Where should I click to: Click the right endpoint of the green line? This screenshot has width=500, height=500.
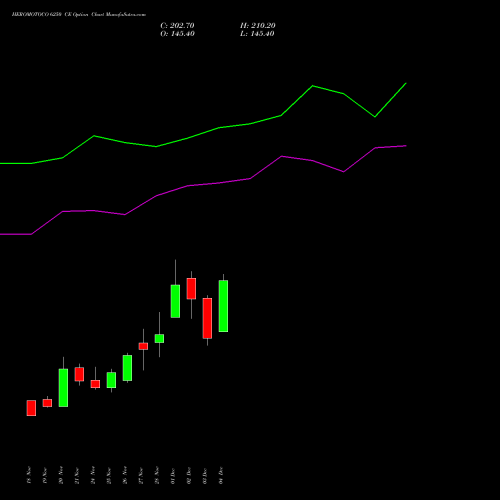(x=406, y=83)
